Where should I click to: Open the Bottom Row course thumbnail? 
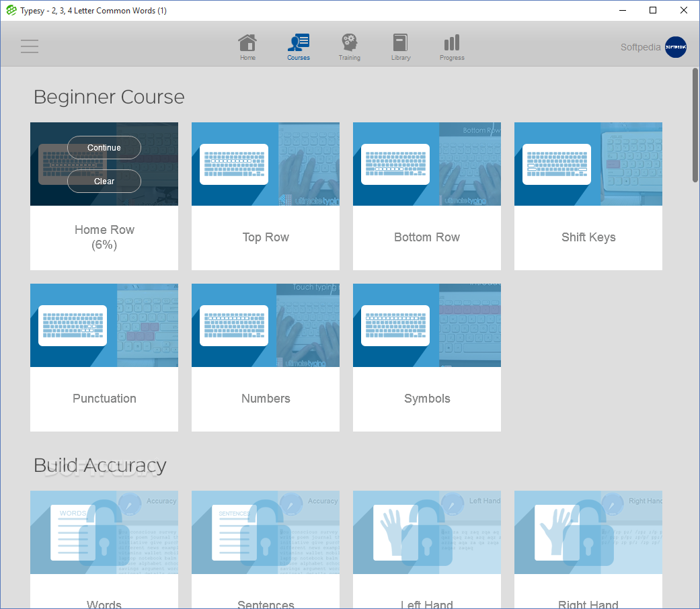coord(427,164)
